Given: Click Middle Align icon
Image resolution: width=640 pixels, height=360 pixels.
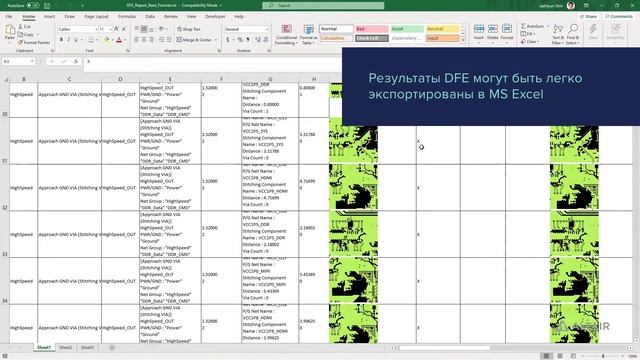Looking at the screenshot, I should click(144, 29).
